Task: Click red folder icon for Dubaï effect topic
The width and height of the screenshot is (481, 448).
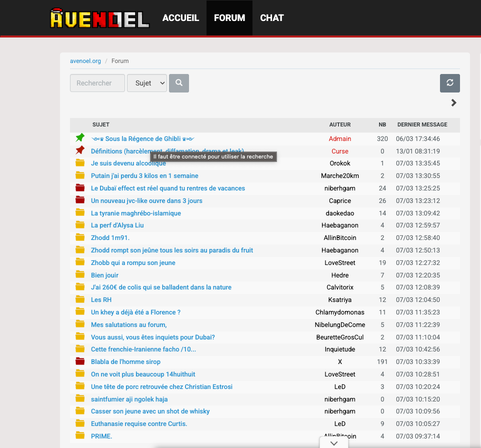Action: [80, 188]
